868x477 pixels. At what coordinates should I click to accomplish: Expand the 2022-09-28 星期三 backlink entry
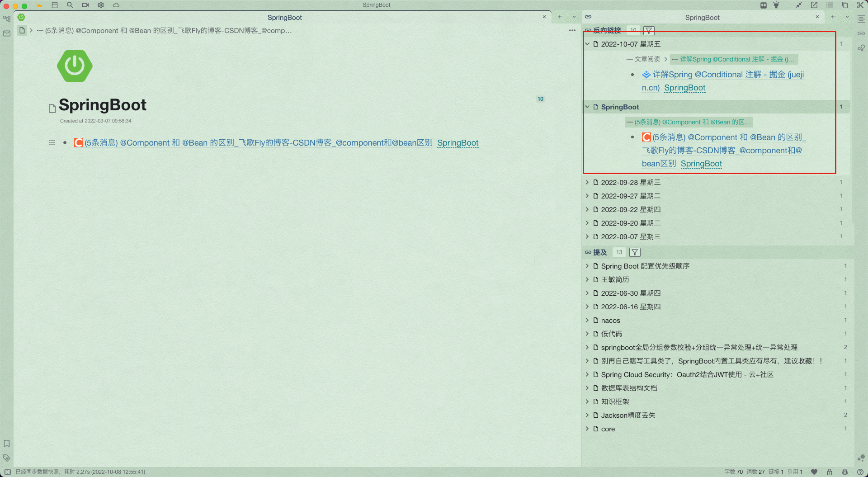point(587,182)
